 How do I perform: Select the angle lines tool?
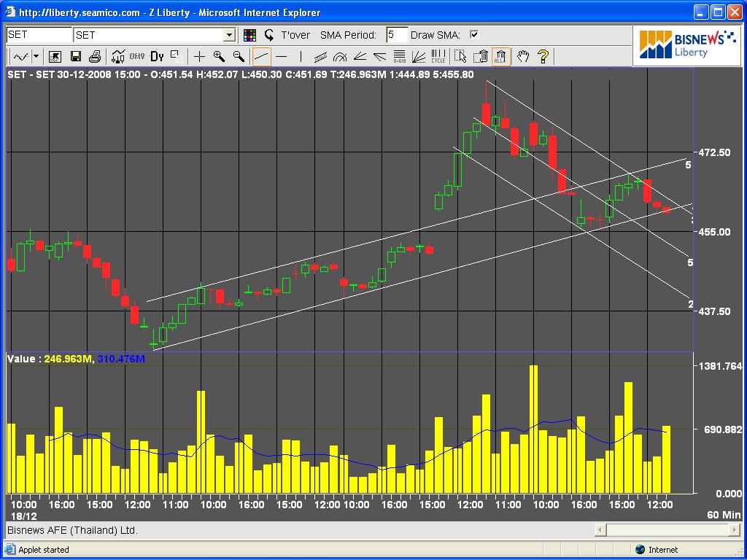coord(360,57)
